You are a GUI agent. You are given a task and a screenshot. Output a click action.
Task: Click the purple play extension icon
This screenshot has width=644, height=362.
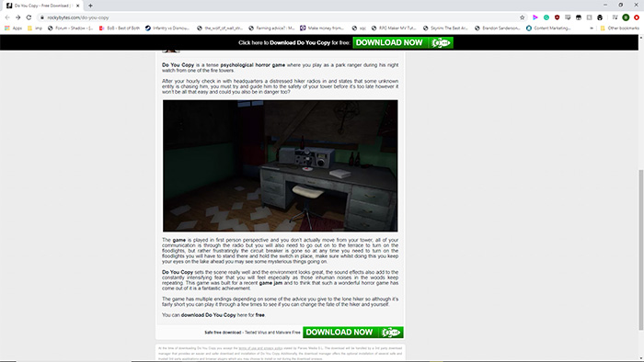point(535,17)
